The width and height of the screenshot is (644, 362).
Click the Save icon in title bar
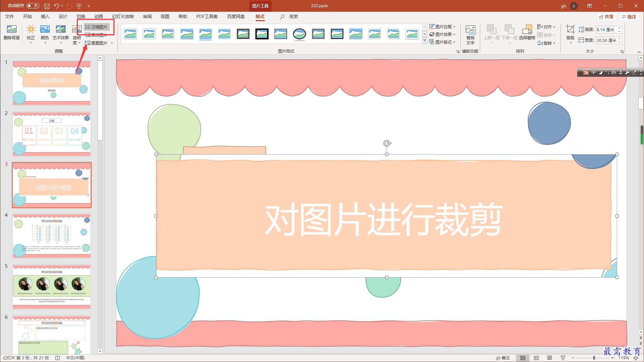coord(47,6)
